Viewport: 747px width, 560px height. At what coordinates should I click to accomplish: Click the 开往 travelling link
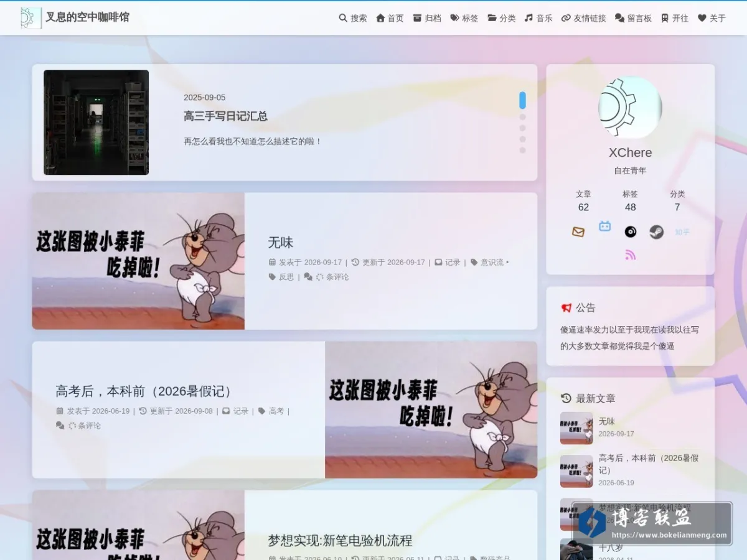pos(675,18)
